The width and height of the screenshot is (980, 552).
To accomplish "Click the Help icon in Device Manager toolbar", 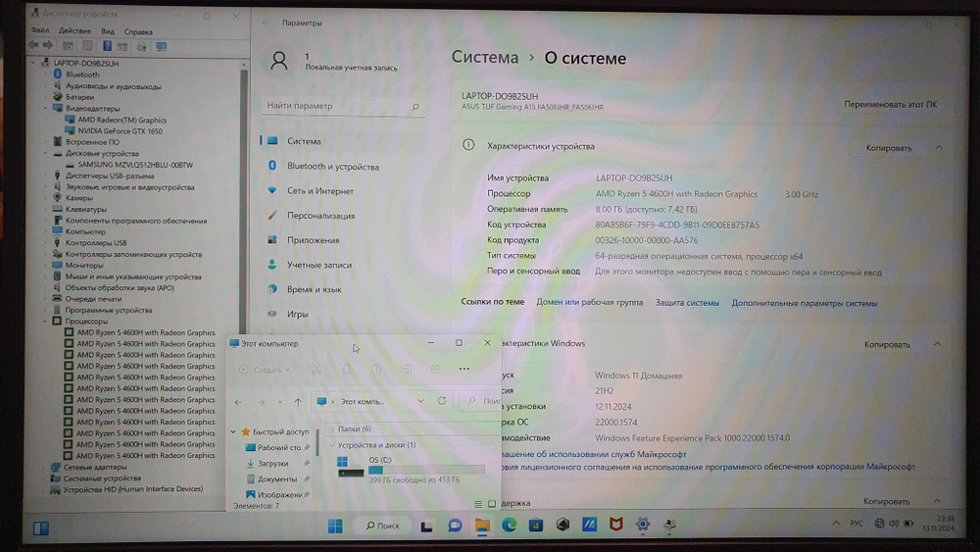I will [107, 46].
